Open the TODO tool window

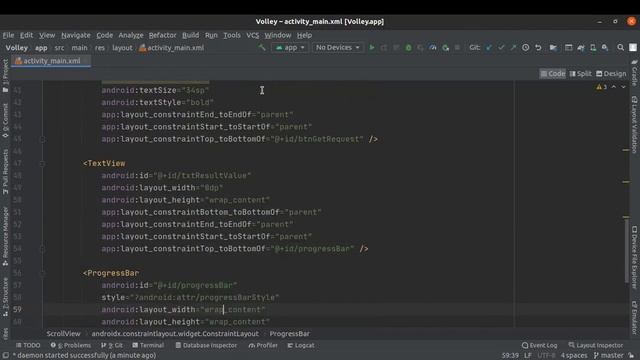[x=28, y=345]
